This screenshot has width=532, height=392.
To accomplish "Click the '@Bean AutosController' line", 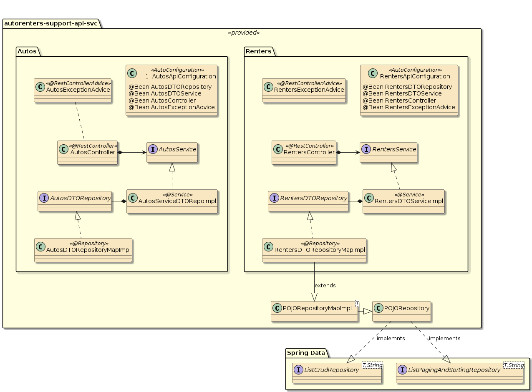I will (162, 101).
